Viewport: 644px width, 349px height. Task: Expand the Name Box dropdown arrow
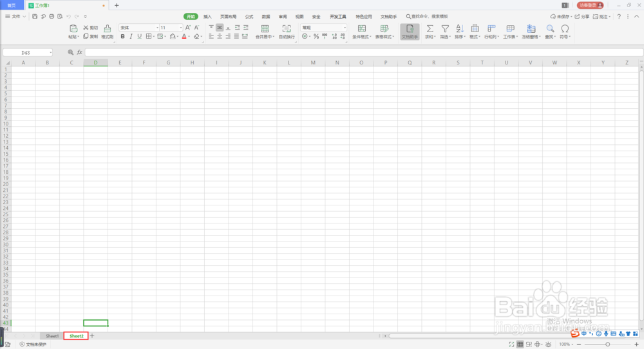point(50,53)
